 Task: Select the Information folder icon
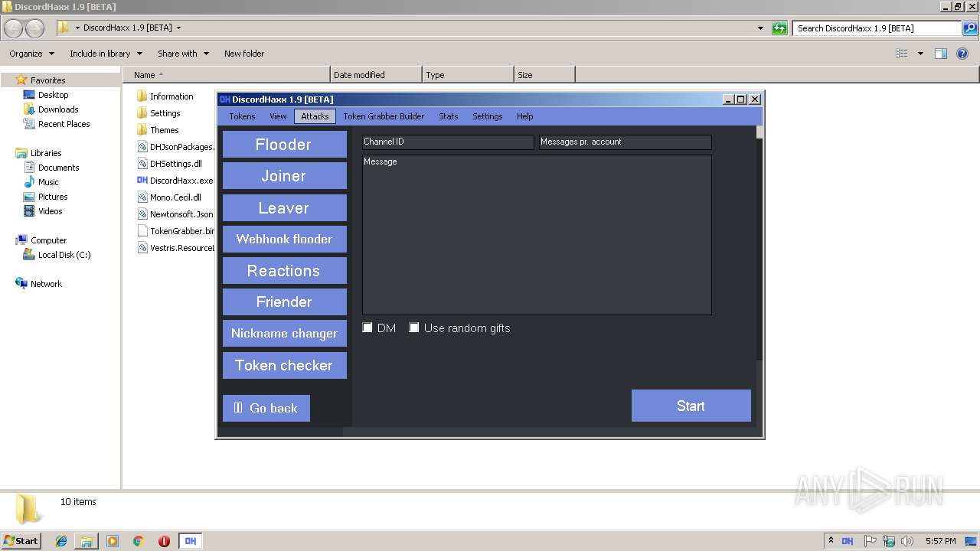[142, 96]
